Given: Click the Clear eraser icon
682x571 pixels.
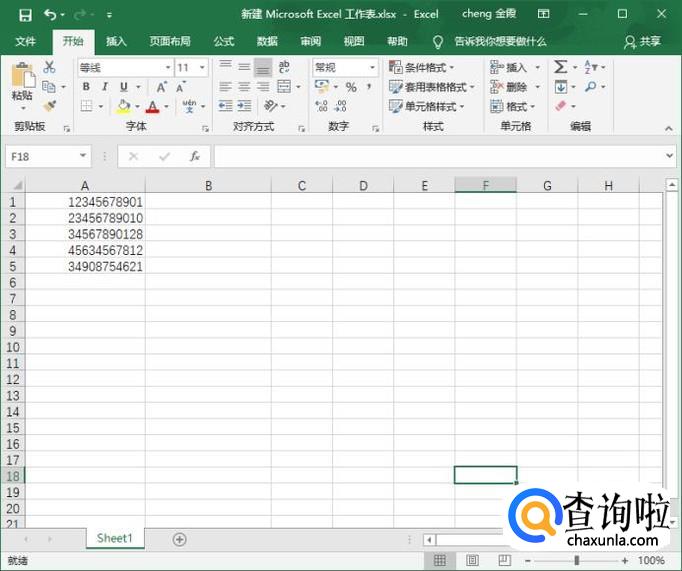Looking at the screenshot, I should [x=561, y=106].
